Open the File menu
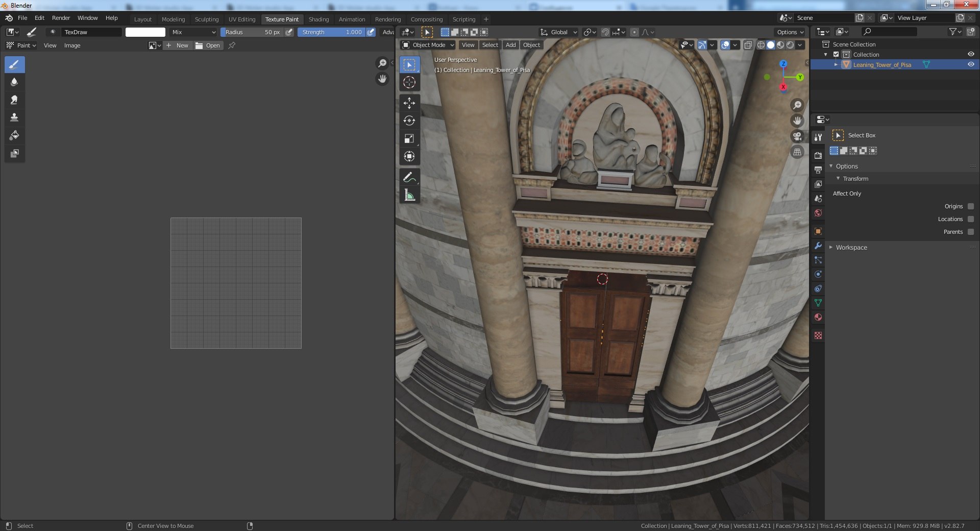Image resolution: width=980 pixels, height=531 pixels. (22, 18)
